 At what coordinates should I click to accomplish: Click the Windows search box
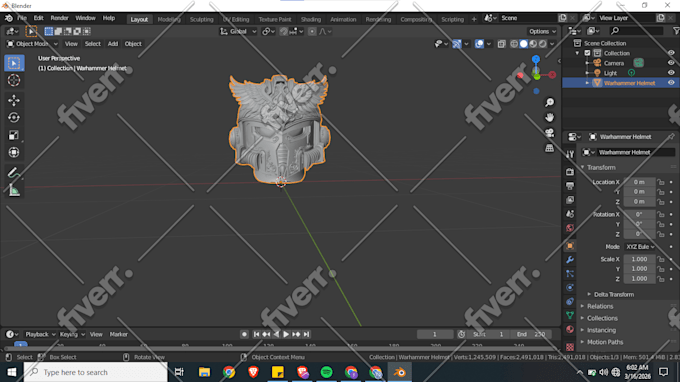[x=95, y=372]
